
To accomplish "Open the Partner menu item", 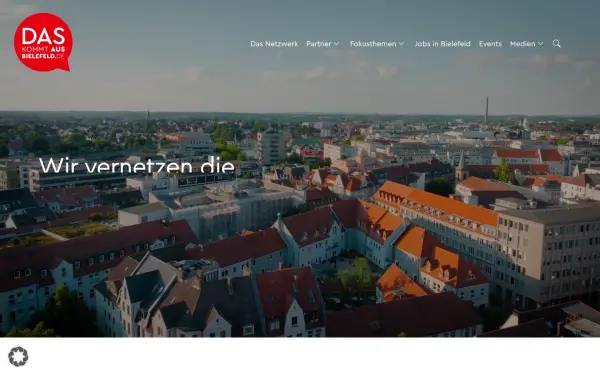I will (318, 44).
